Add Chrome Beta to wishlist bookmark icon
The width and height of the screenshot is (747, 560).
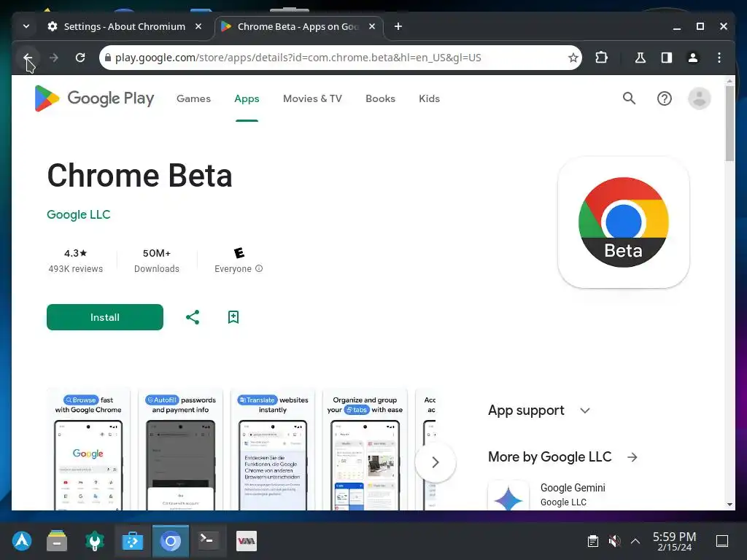(233, 317)
